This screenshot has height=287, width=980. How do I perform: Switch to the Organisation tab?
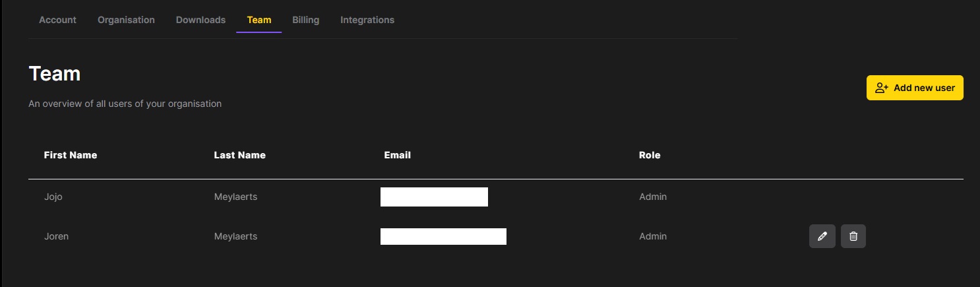click(x=126, y=20)
